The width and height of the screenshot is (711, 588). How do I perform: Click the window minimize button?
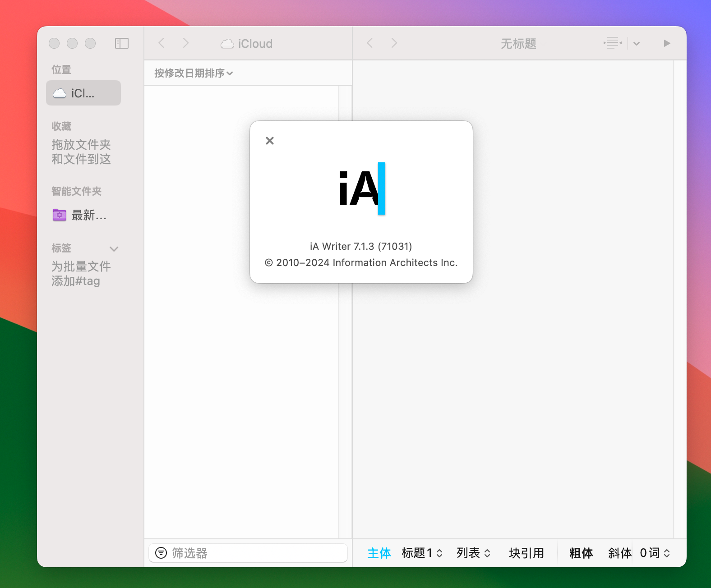click(x=72, y=43)
